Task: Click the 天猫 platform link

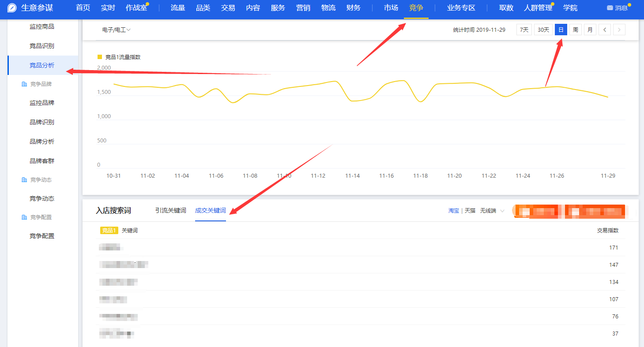Action: pos(470,211)
